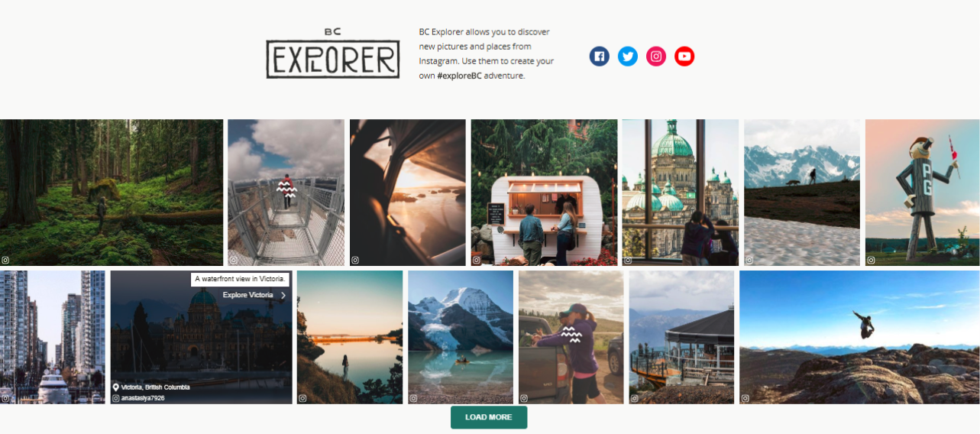Open the glacier lake mountain photo
Screen dimensions: 980x434
[x=461, y=337]
